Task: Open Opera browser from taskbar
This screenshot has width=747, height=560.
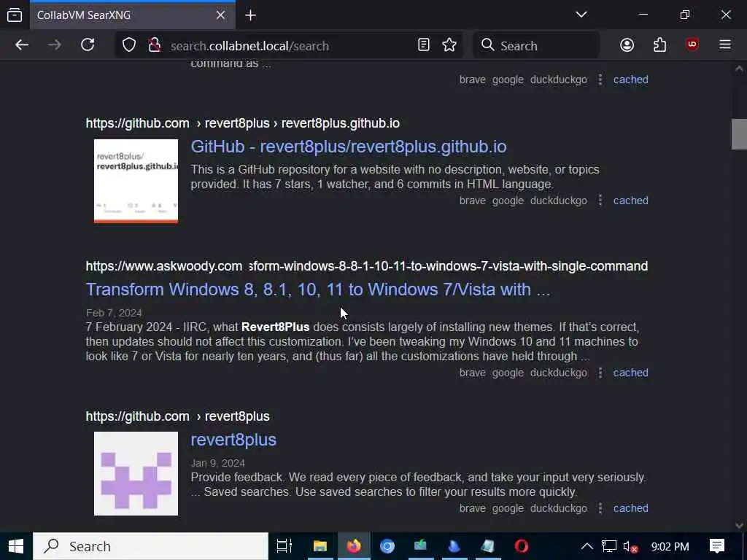Action: [521, 546]
